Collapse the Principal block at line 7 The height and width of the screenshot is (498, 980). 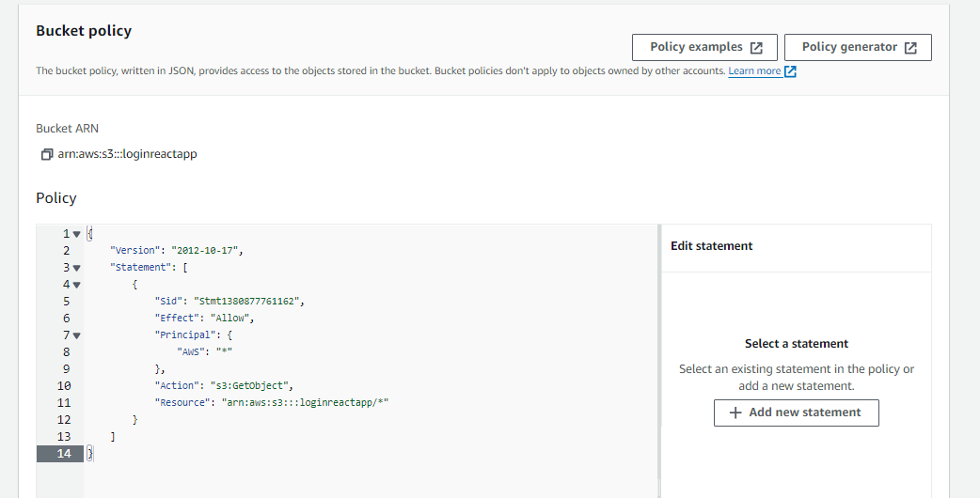click(x=76, y=335)
